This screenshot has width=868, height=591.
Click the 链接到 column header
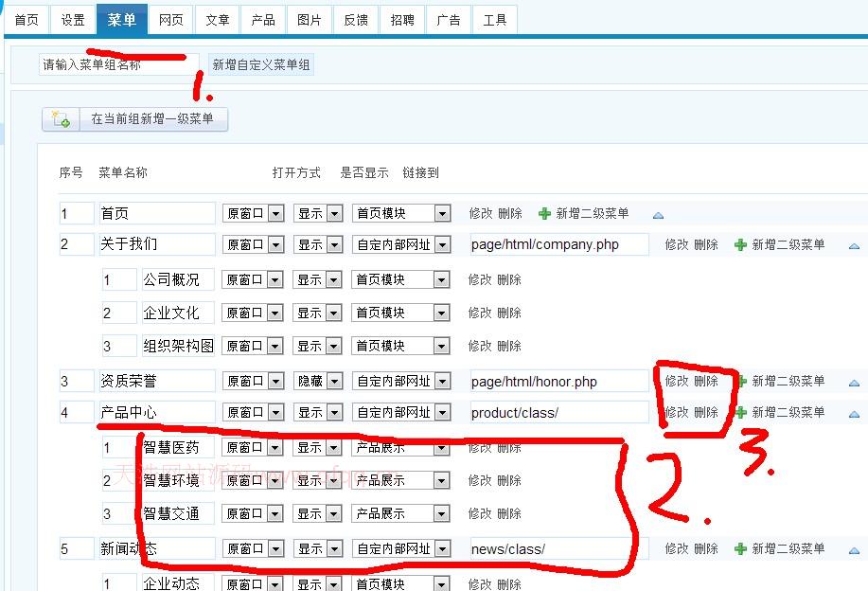(x=420, y=172)
